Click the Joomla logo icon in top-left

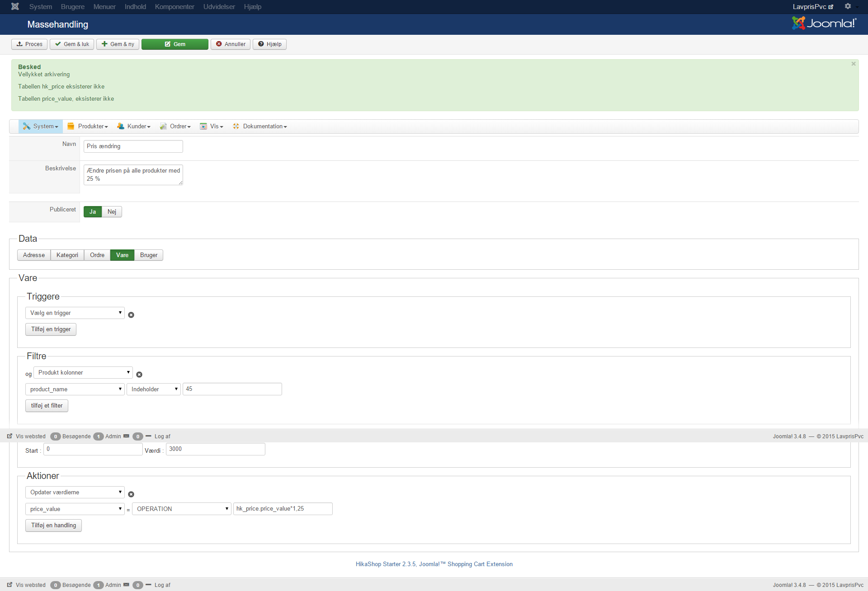15,6
